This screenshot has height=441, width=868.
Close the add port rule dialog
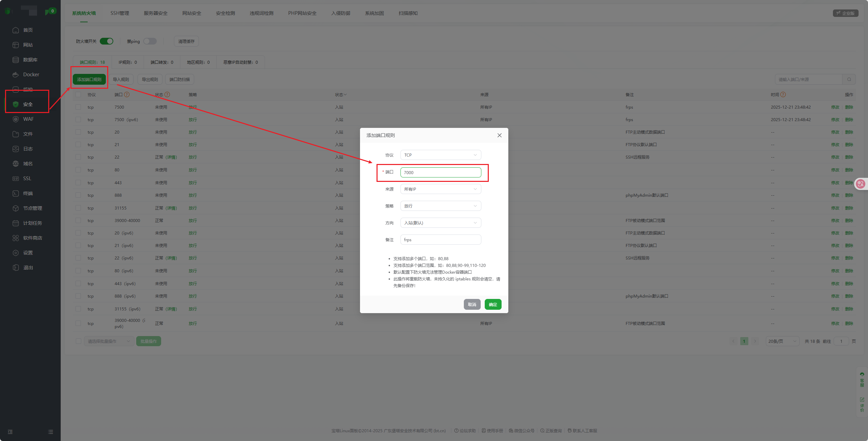(499, 135)
